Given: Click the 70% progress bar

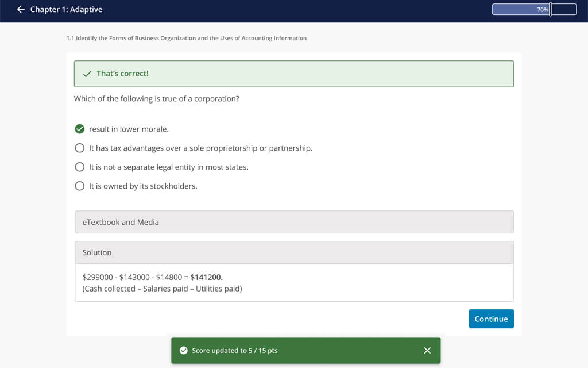Looking at the screenshot, I should 533,9.
